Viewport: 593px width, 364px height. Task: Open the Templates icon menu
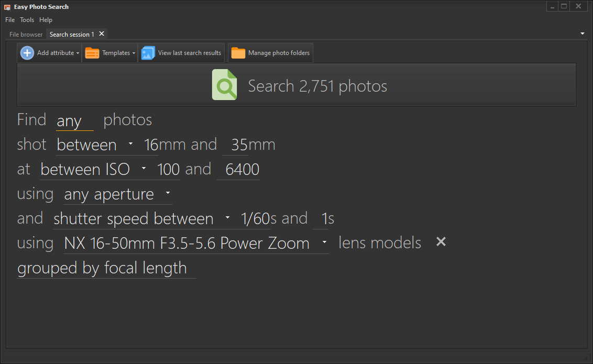(x=92, y=53)
